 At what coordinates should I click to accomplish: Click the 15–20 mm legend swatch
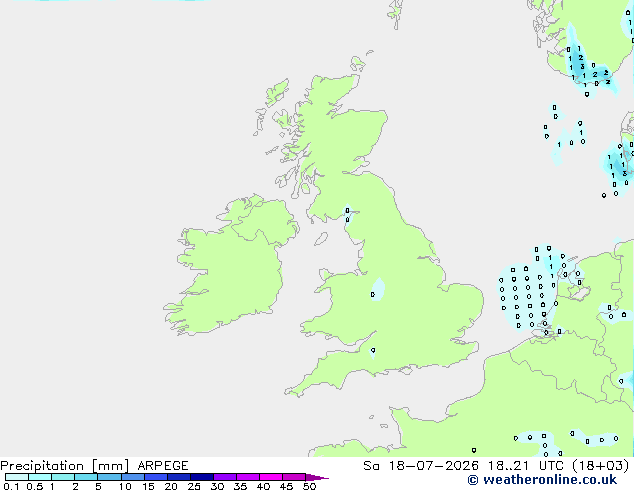coord(156,477)
